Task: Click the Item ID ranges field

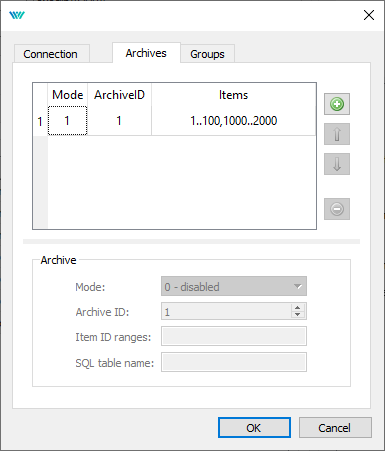Action: (x=234, y=336)
